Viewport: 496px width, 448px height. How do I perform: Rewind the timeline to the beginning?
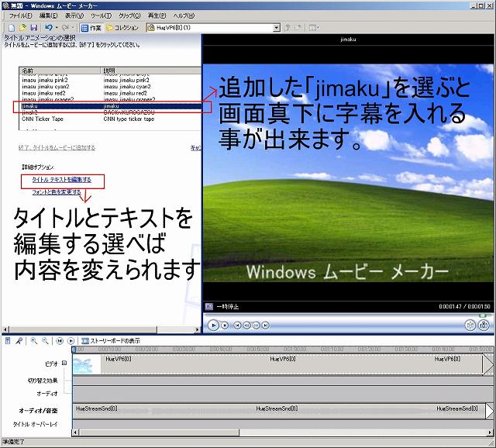pos(60,341)
